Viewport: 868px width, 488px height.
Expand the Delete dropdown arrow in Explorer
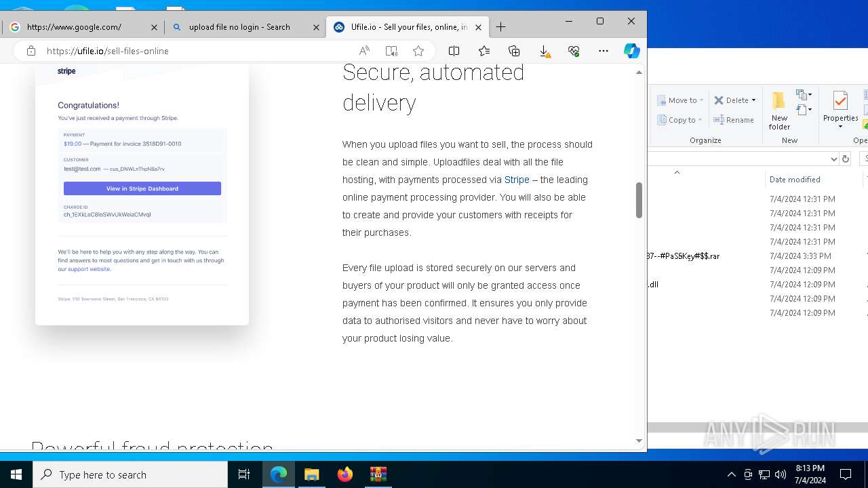coord(753,100)
